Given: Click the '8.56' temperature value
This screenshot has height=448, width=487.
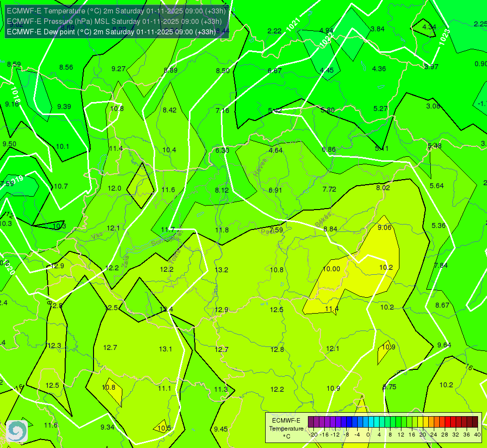Looking at the screenshot, I should click(66, 68).
